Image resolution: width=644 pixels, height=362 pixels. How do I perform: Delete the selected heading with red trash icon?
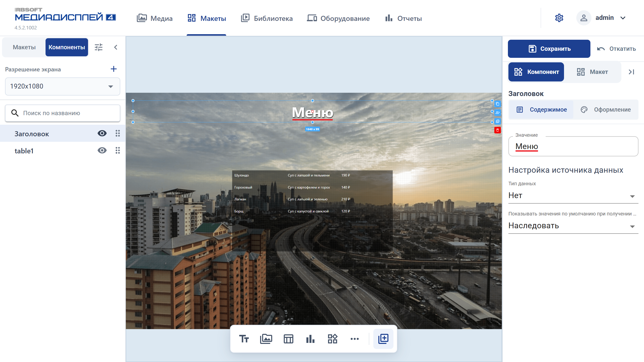(498, 130)
